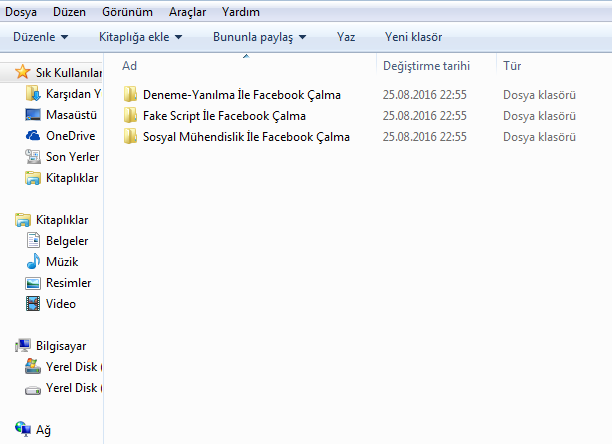The image size is (612, 444).
Task: Click the Yeni klasör button
Action: pyautogui.click(x=413, y=37)
